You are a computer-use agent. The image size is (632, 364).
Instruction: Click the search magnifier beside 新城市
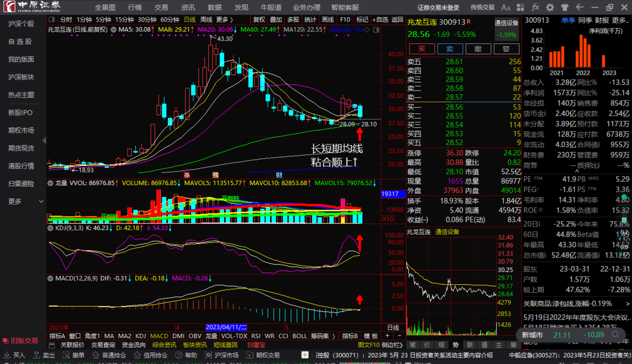(615, 335)
